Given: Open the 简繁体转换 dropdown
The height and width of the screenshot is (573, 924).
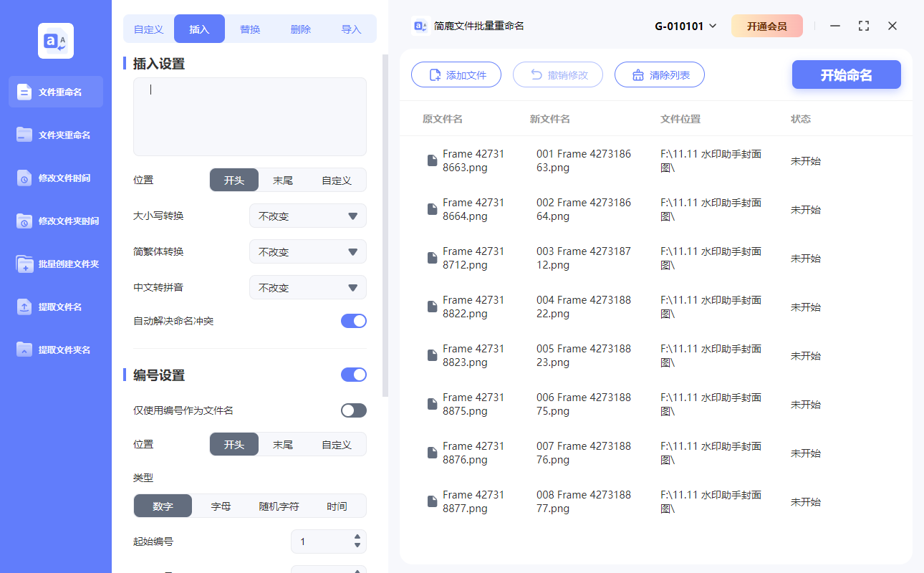Looking at the screenshot, I should (x=308, y=251).
